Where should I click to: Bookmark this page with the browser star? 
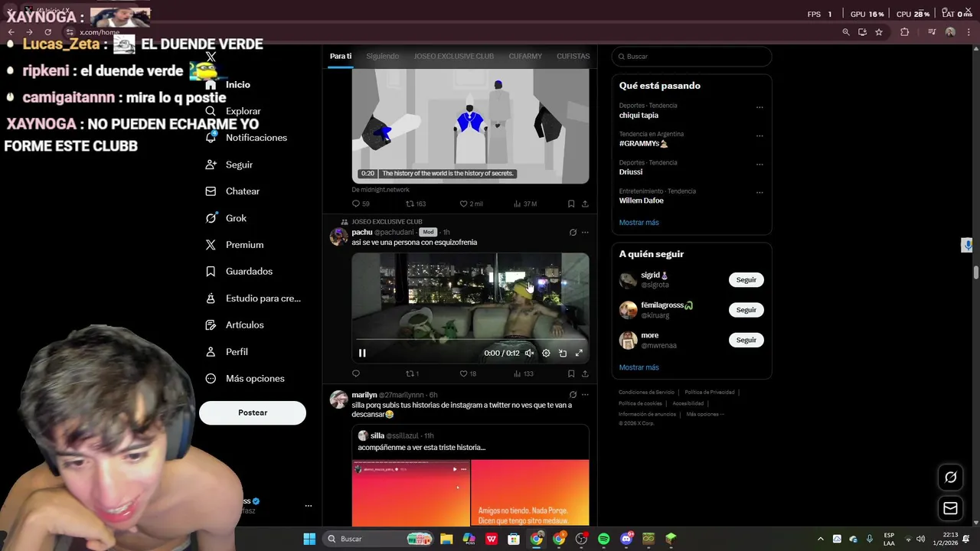pyautogui.click(x=879, y=32)
